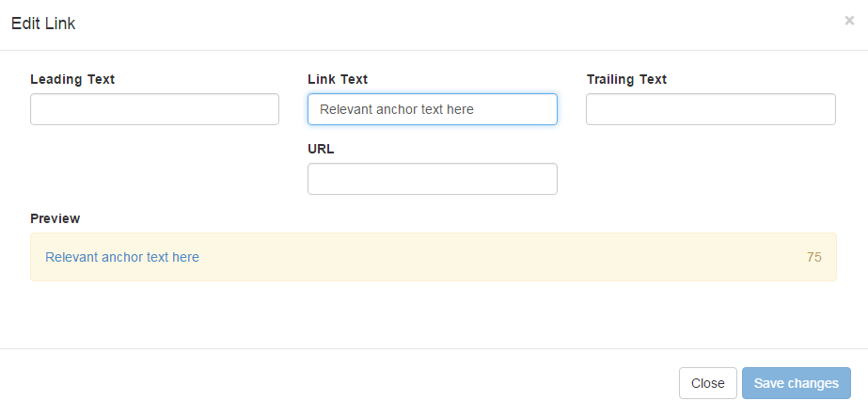Focus the Leading Text input field
This screenshot has height=417, width=868.
154,109
